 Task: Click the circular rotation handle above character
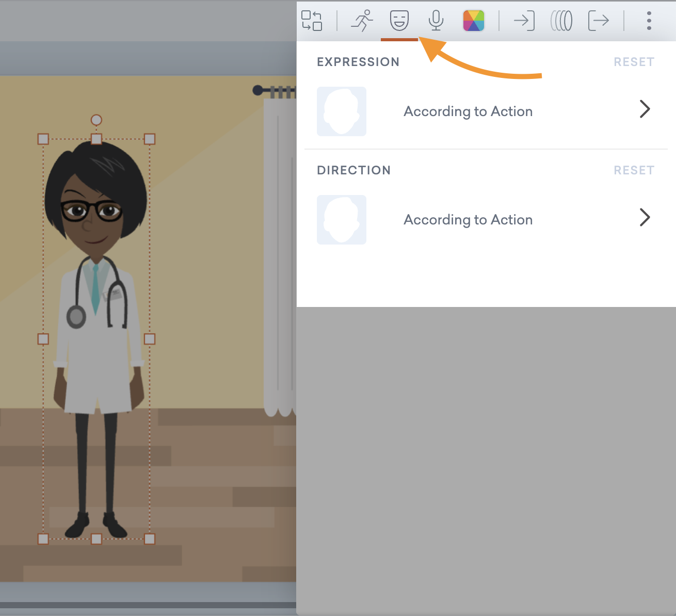[x=96, y=120]
